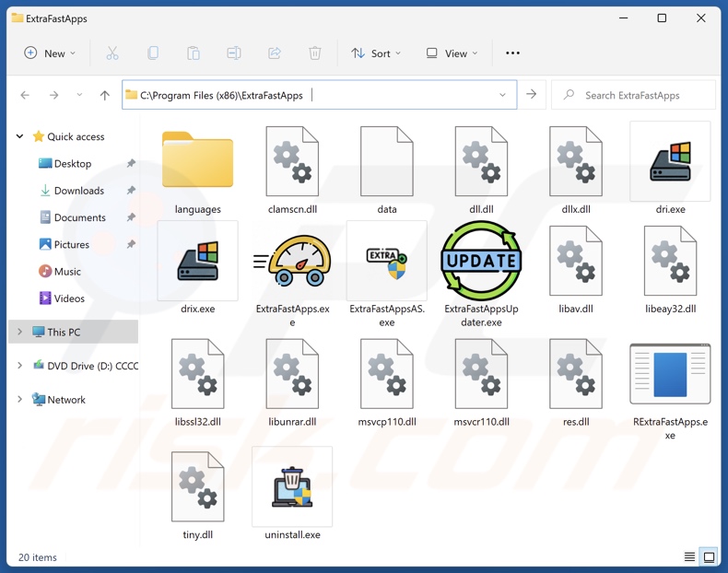Click the uninstall.exe file name

[x=292, y=534]
